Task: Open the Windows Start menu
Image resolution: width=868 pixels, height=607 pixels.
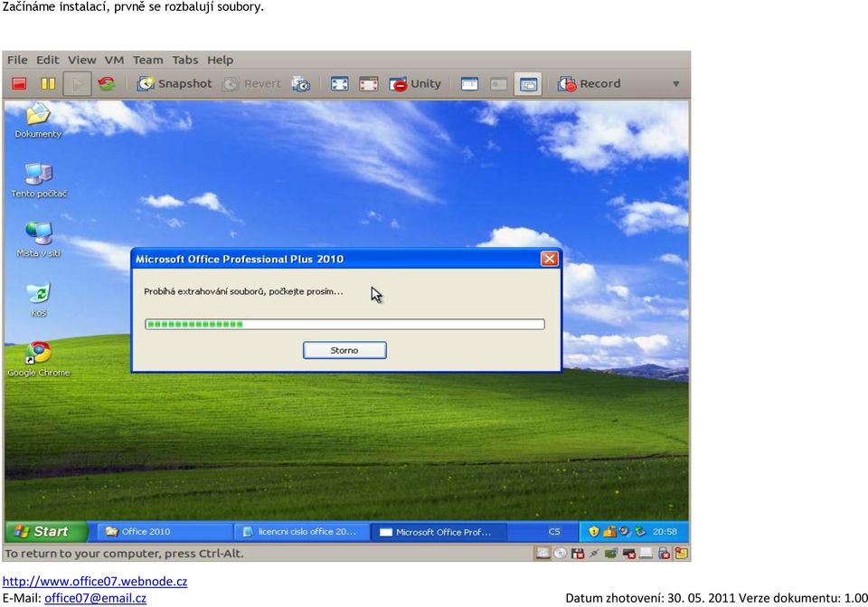Action: click(46, 532)
